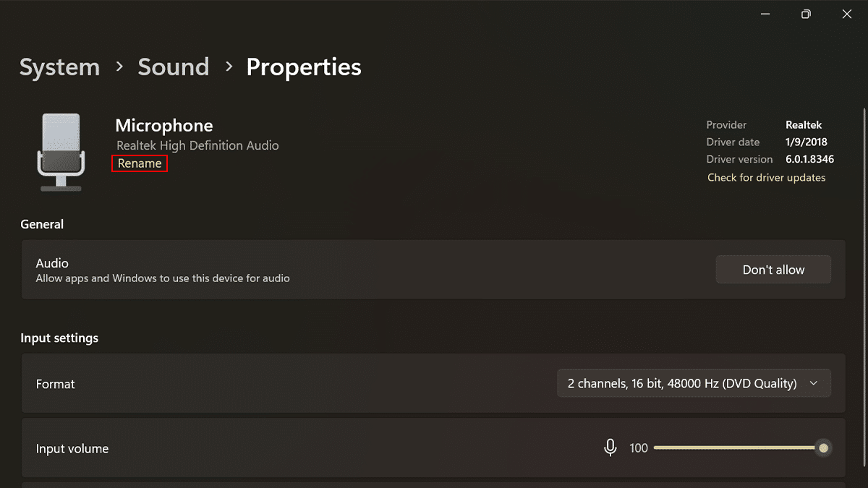The height and width of the screenshot is (488, 868).
Task: Click the large microphone device icon
Action: pos(61,153)
